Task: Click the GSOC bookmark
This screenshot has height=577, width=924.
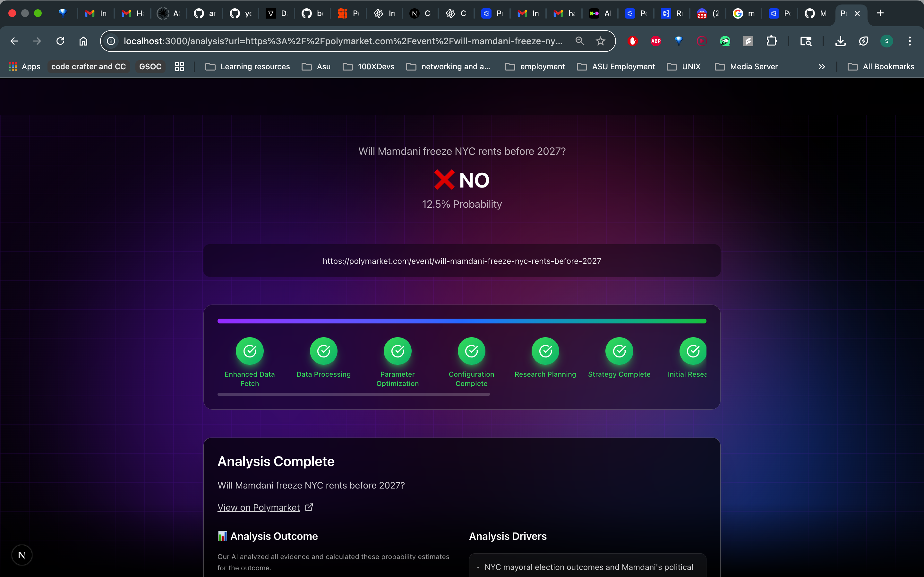Action: [x=150, y=67]
